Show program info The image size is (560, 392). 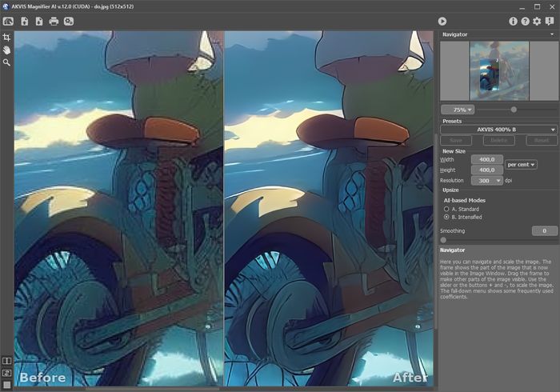pyautogui.click(x=513, y=22)
